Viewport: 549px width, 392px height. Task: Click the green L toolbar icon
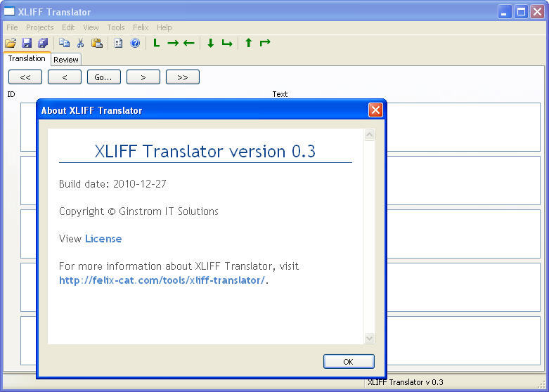157,43
